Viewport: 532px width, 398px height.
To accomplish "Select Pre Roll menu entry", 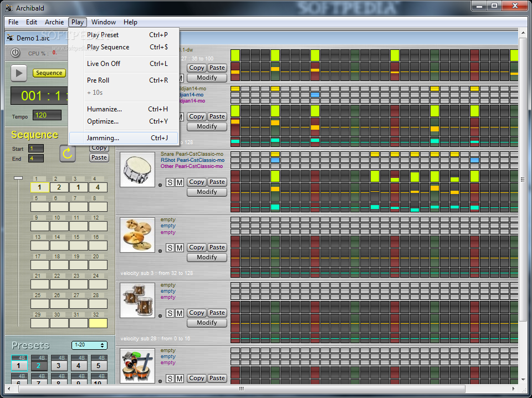I will pos(124,80).
